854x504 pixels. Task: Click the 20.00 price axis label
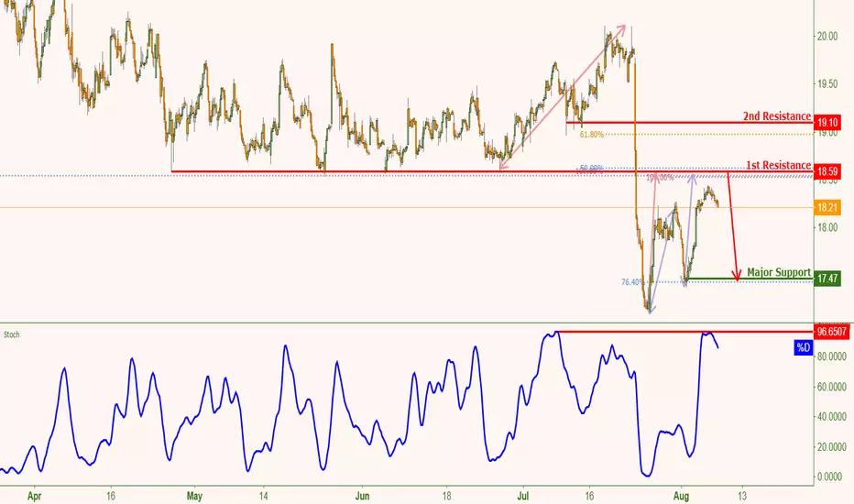(x=827, y=36)
